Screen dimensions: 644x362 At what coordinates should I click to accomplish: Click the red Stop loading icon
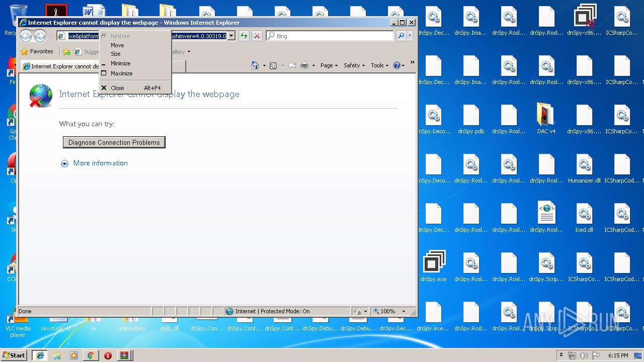[257, 36]
